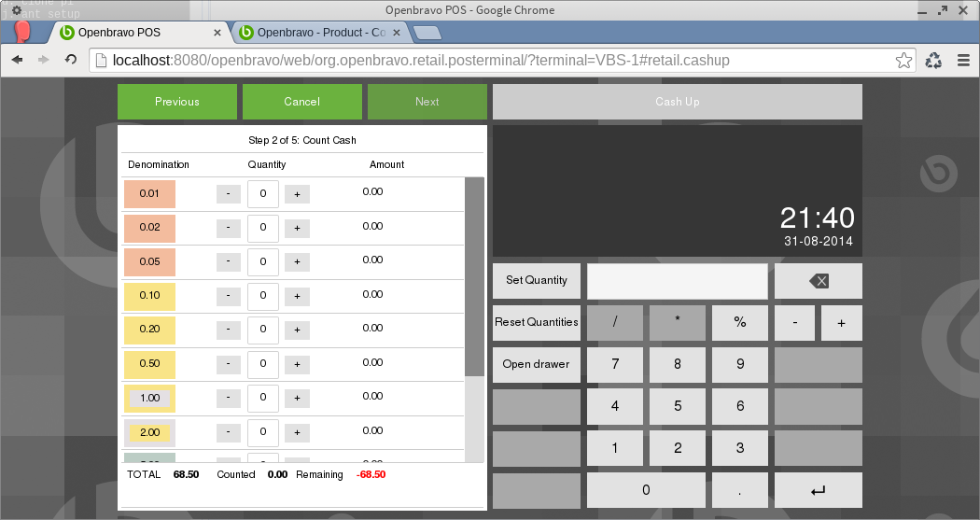The height and width of the screenshot is (520, 980).
Task: Close the Openbravo Product tab
Action: [397, 33]
